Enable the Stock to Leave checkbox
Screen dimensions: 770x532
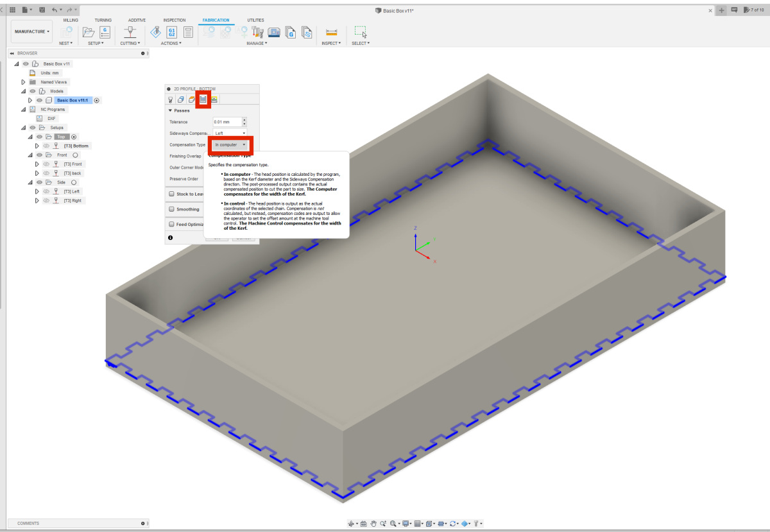tap(171, 194)
